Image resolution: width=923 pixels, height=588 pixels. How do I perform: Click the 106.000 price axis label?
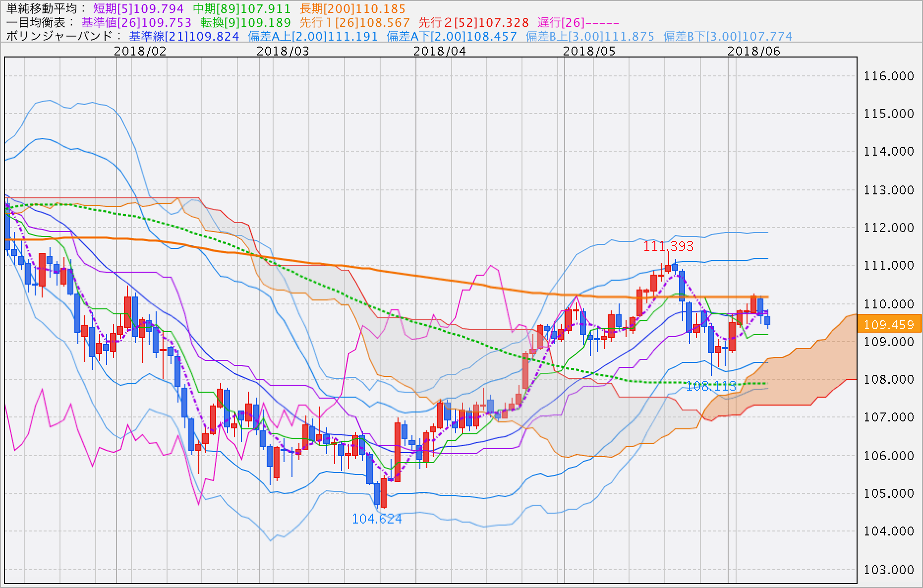tap(889, 456)
